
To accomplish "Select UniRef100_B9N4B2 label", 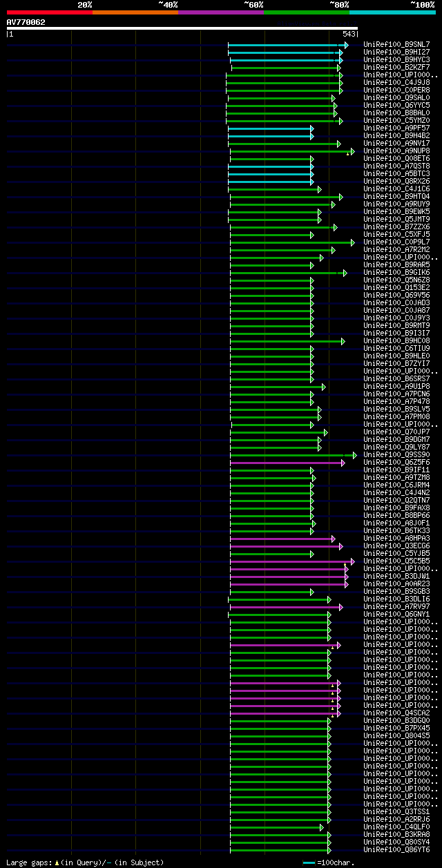I will pyautogui.click(x=396, y=136).
